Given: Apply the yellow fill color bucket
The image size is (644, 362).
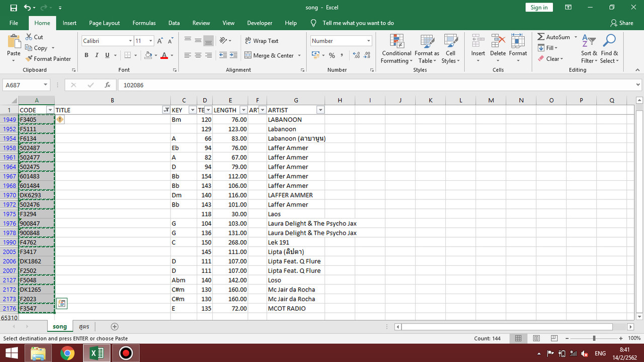Looking at the screenshot, I should tap(148, 55).
